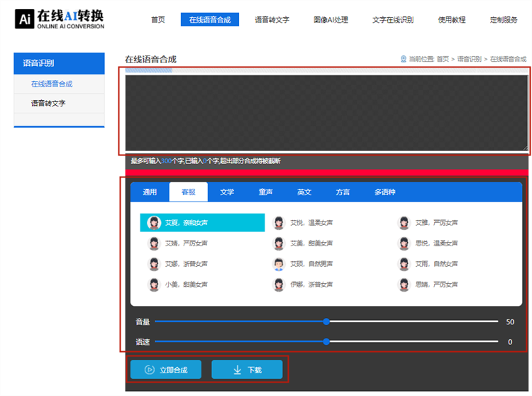Viewport: 532px width, 396px height.
Task: Open 图像AI处理 in the top navigation
Action: point(331,20)
